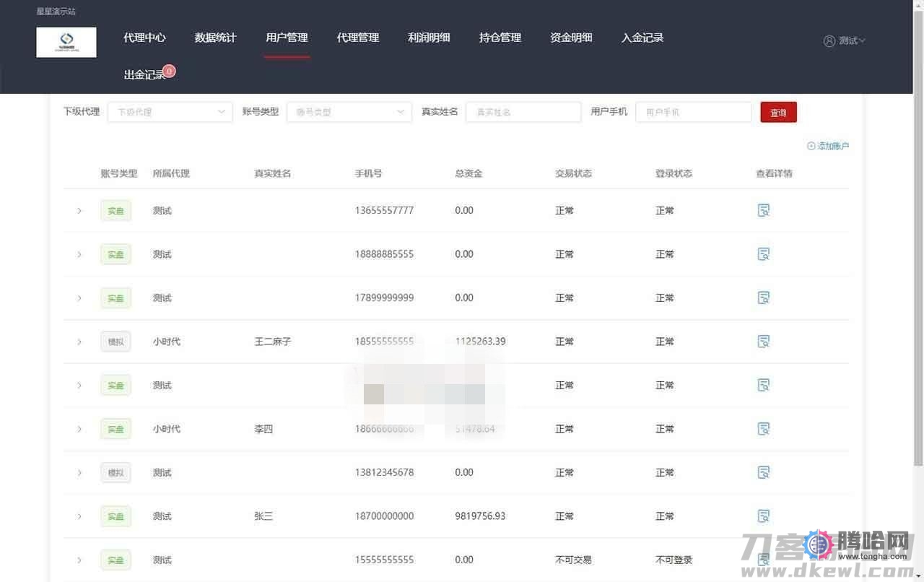924x582 pixels.
Task: Open the 出金记录 notification badge
Action: pyautogui.click(x=169, y=71)
